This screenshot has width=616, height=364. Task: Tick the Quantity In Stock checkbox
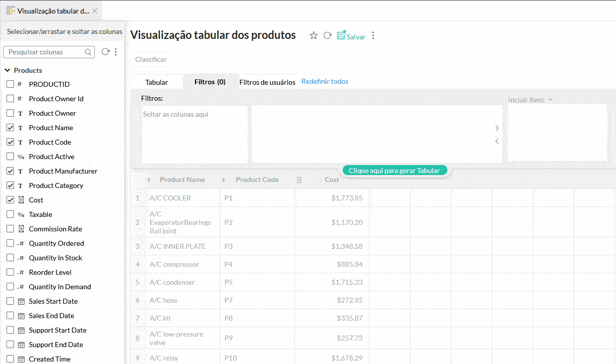10,258
